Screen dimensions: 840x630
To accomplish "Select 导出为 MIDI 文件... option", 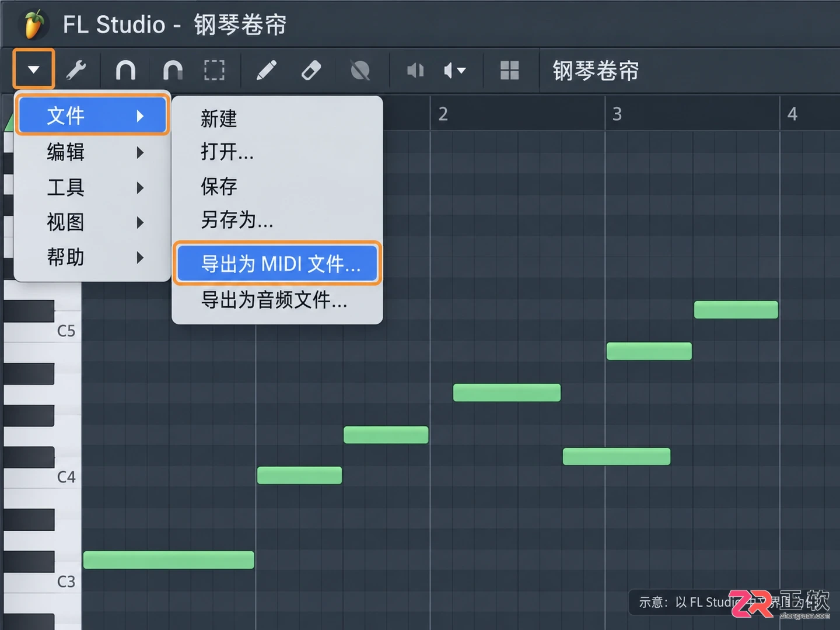I will coord(277,264).
